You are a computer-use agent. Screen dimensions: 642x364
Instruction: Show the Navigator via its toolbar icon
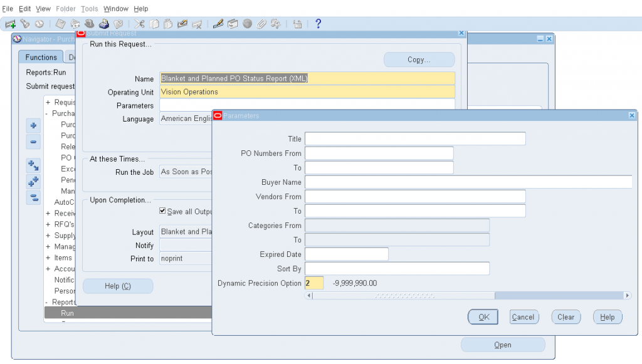click(x=39, y=23)
